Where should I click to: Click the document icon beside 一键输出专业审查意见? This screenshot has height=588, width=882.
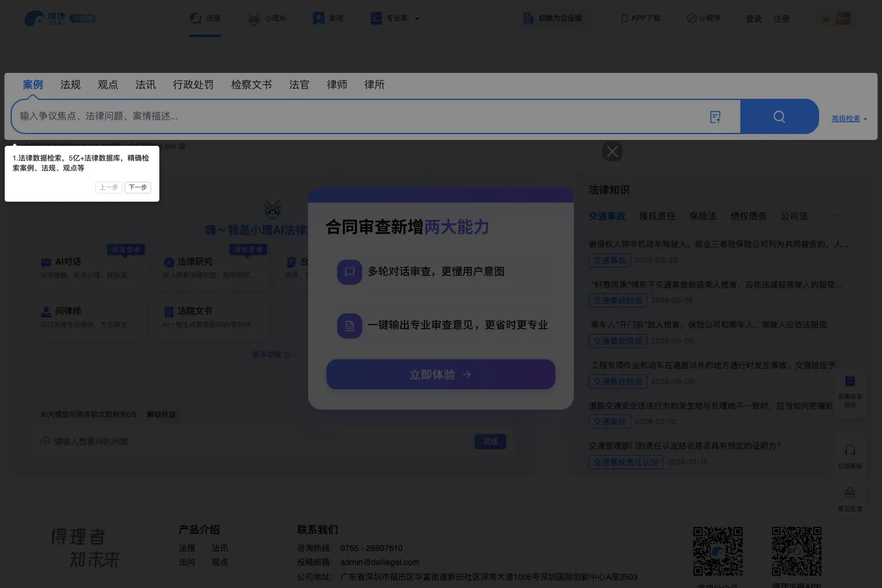(349, 326)
